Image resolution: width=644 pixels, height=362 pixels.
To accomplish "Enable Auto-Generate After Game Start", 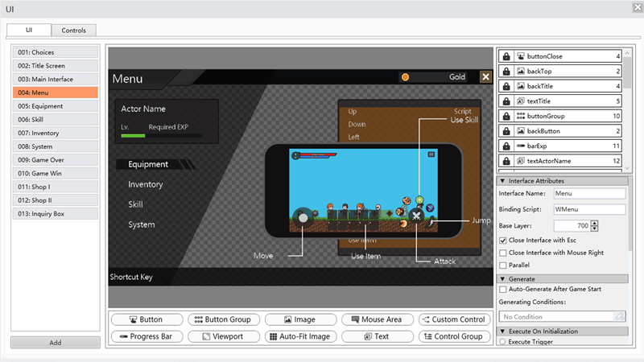I will coord(503,289).
